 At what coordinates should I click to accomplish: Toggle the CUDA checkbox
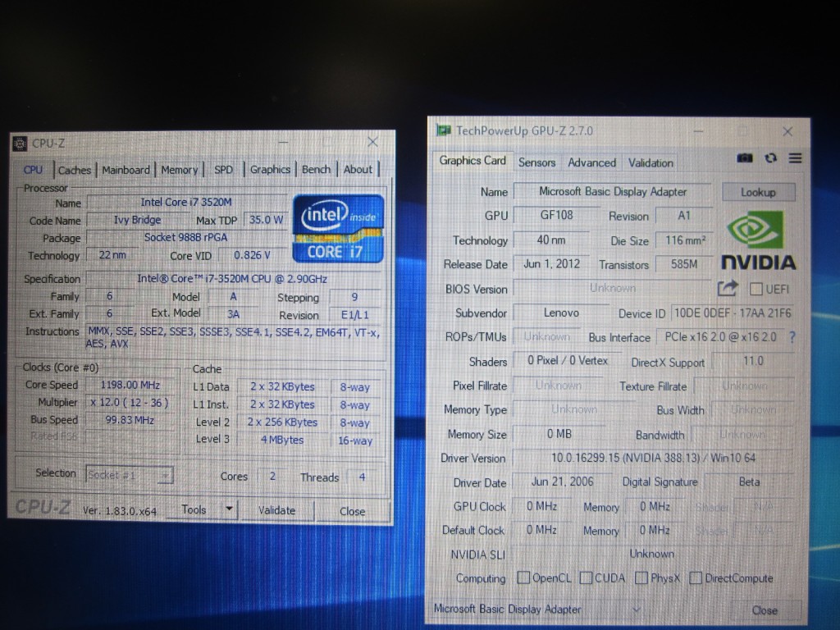pyautogui.click(x=586, y=577)
